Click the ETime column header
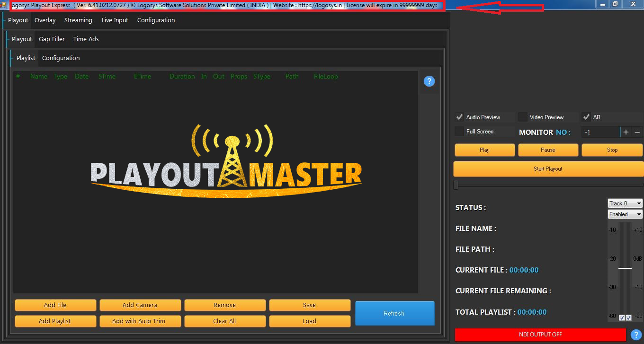 coord(143,77)
